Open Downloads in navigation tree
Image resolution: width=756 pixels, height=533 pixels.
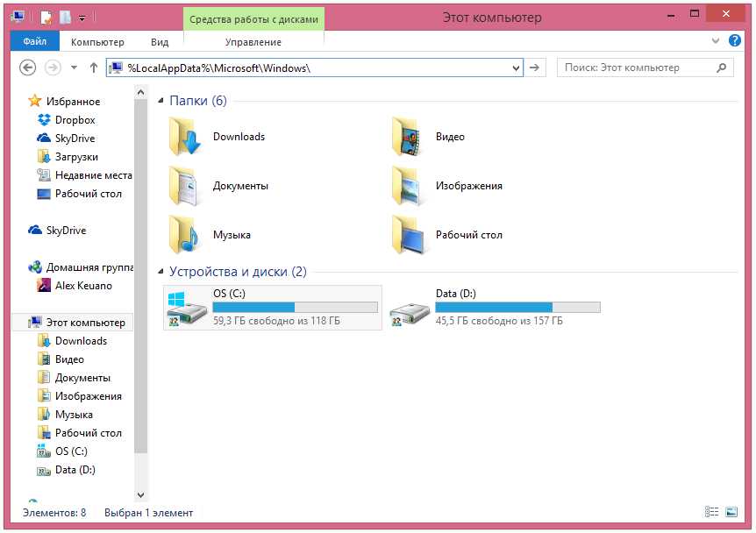(x=72, y=341)
